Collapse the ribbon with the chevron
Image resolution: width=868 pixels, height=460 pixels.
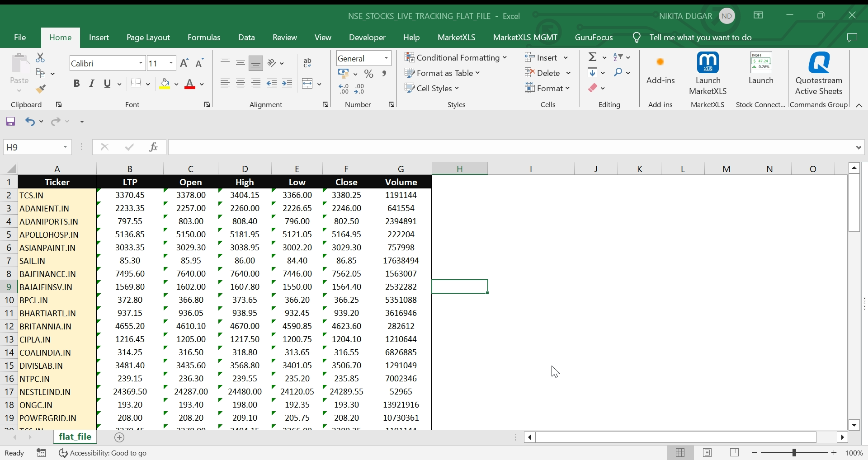pyautogui.click(x=859, y=105)
